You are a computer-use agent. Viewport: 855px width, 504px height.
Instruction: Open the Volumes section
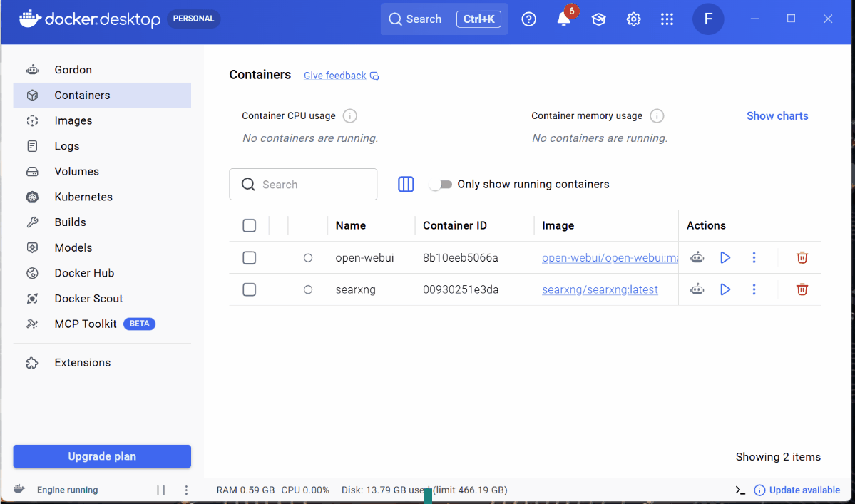coord(102,172)
